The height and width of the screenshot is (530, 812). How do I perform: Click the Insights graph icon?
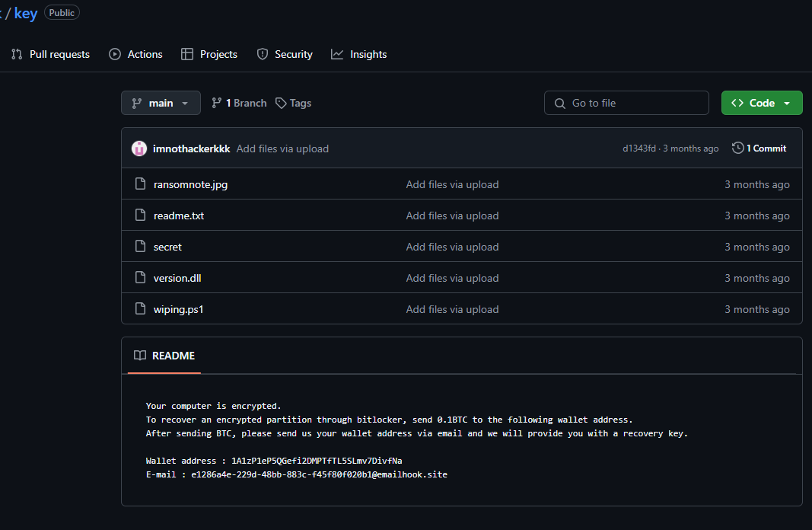point(337,54)
